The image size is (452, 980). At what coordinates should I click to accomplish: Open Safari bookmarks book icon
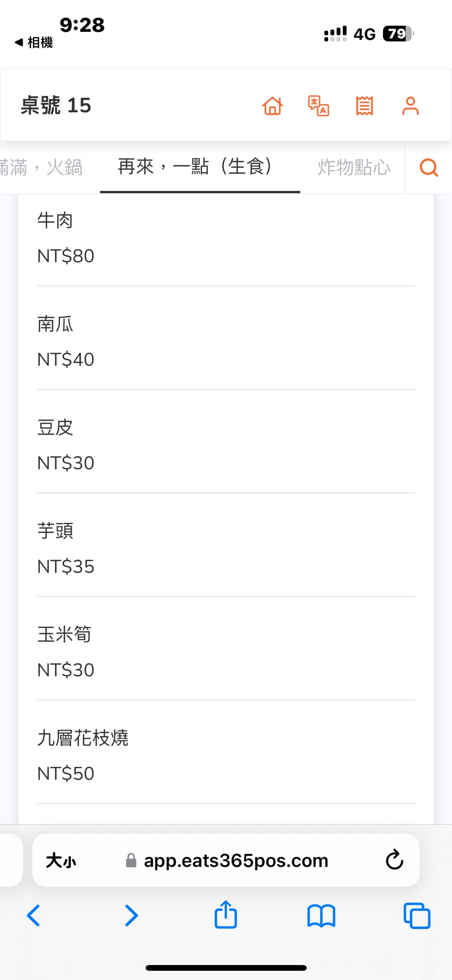321,916
